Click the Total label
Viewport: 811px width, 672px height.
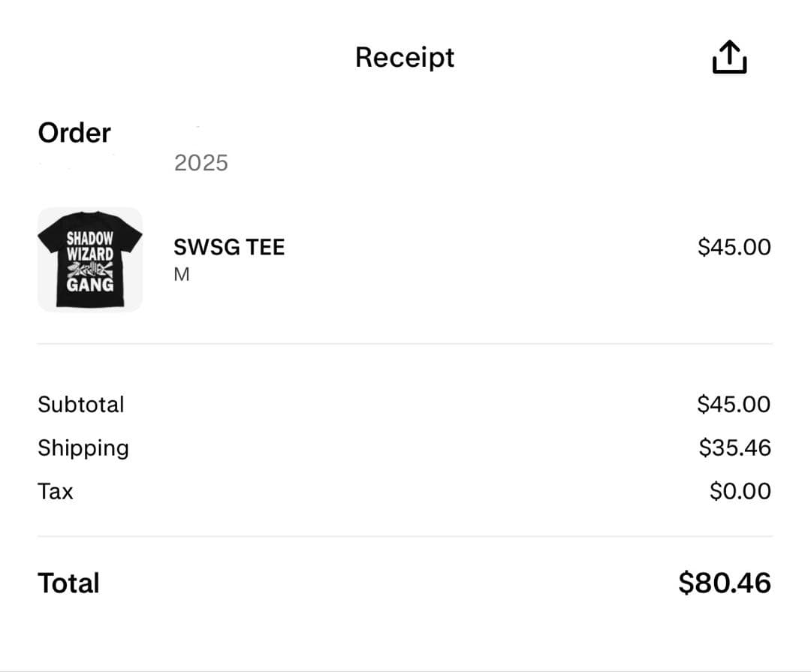[68, 583]
